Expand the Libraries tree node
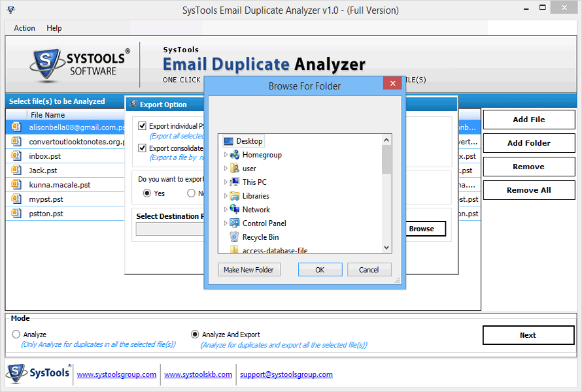Viewport: 582px width, 392px height. click(226, 196)
